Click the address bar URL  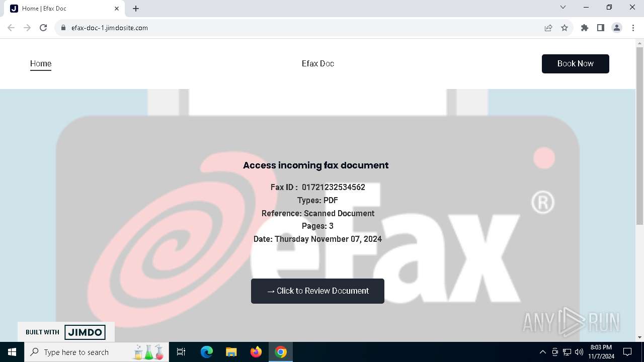pyautogui.click(x=110, y=28)
